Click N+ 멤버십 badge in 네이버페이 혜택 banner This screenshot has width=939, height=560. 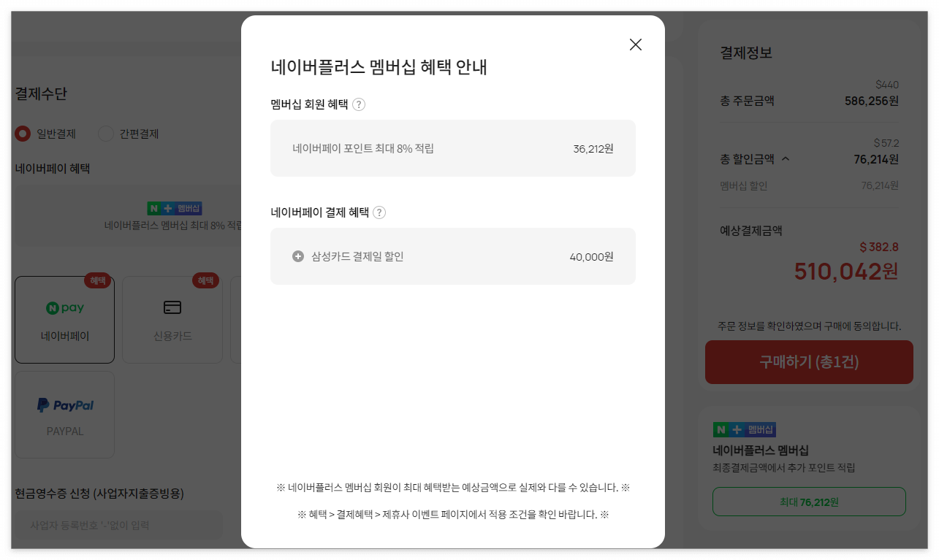pos(175,208)
